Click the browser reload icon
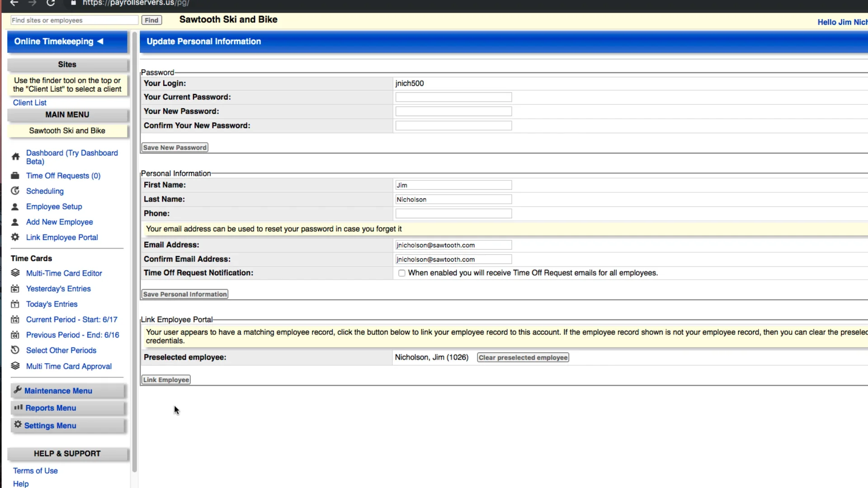 [51, 3]
